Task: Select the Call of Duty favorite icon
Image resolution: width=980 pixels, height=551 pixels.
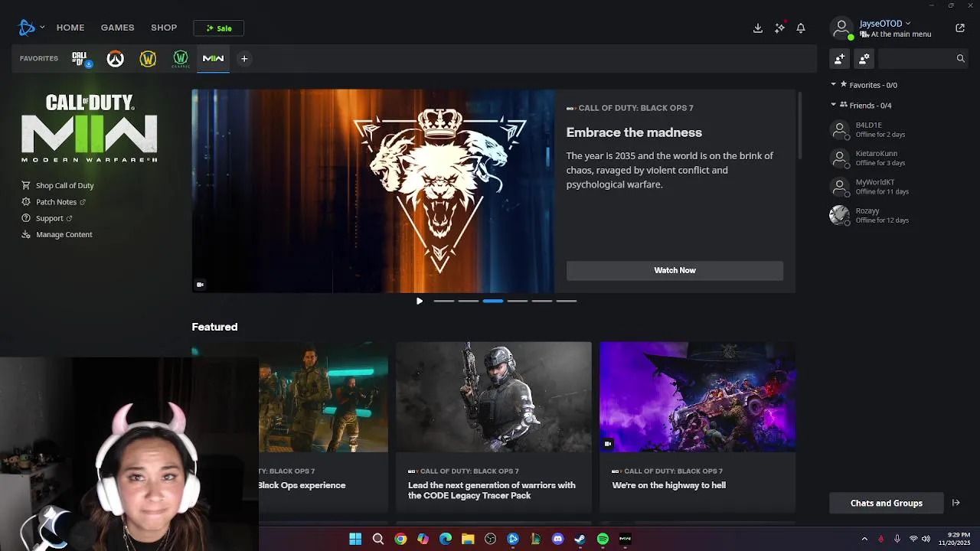Action: point(80,59)
